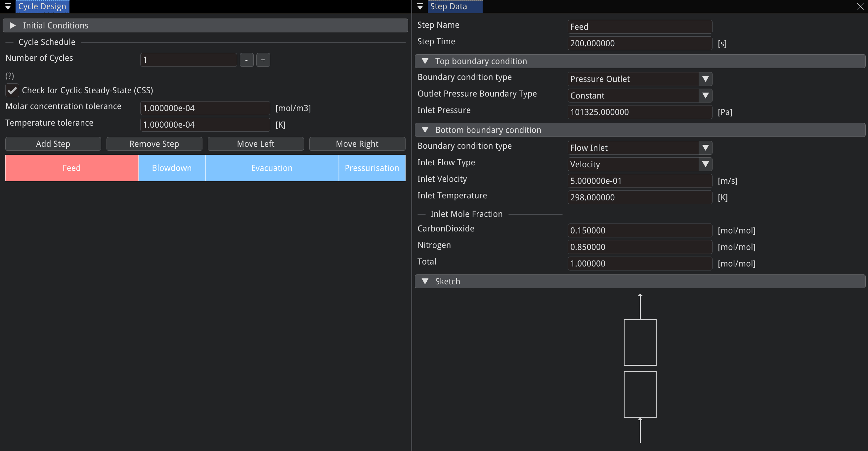Click the Total mole fraction field
Screen dimensions: 868x451
[x=640, y=264]
